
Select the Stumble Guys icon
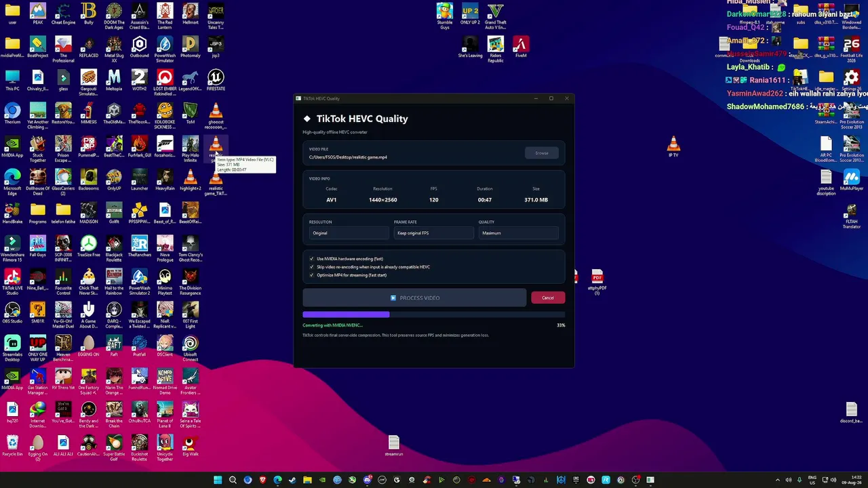click(x=445, y=16)
